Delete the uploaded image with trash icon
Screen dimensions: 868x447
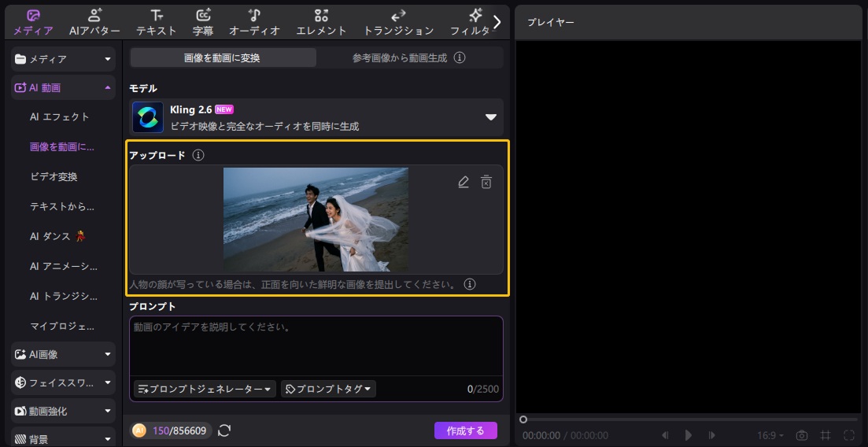point(486,182)
